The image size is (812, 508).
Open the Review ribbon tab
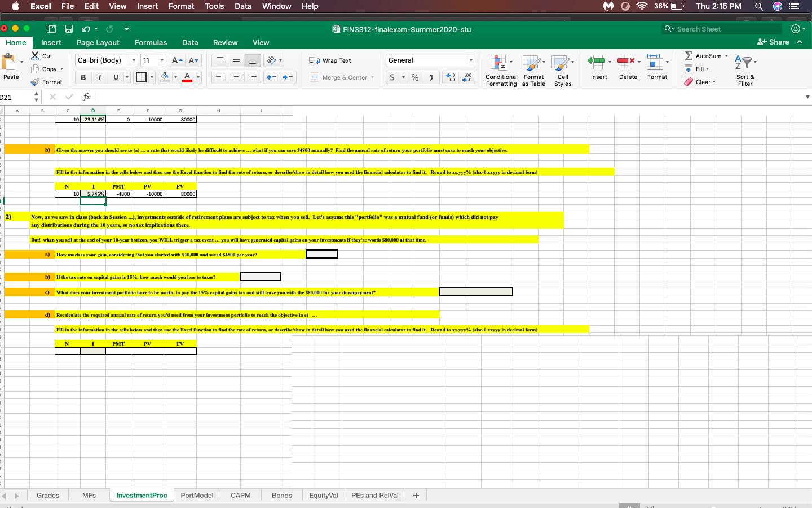[x=225, y=42]
